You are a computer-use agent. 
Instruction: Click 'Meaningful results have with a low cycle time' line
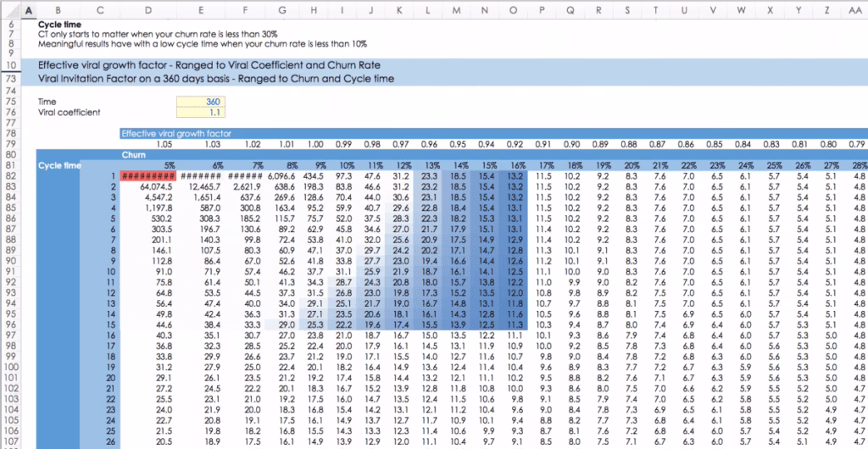[x=203, y=44]
